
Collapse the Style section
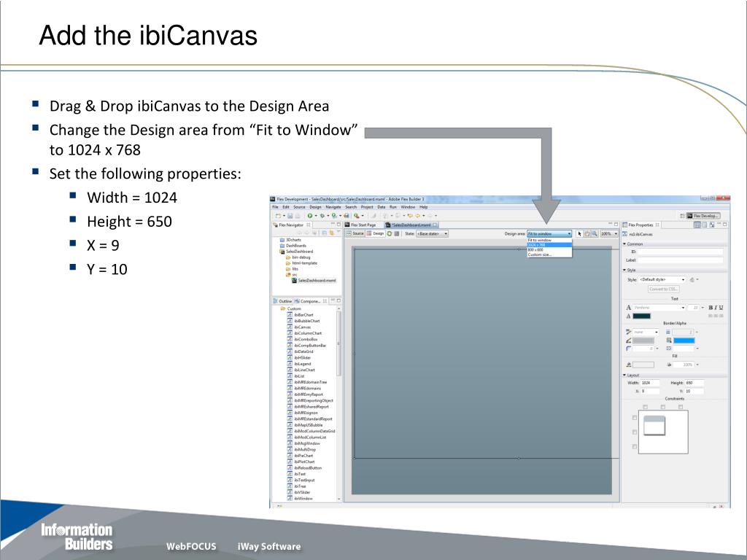624,270
